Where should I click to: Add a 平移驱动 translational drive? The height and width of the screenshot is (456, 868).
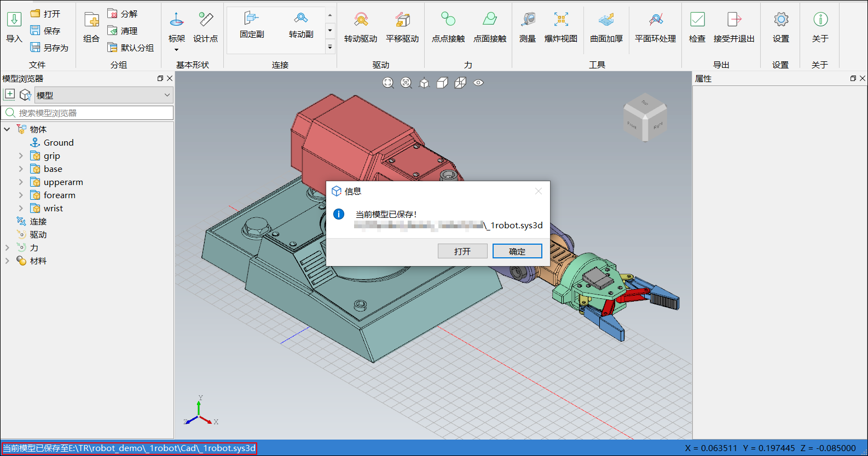click(x=402, y=26)
